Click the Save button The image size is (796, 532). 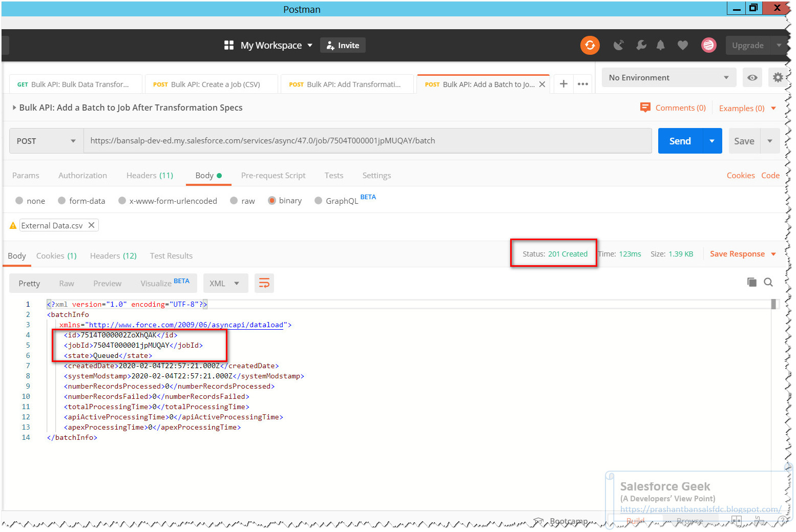[744, 141]
